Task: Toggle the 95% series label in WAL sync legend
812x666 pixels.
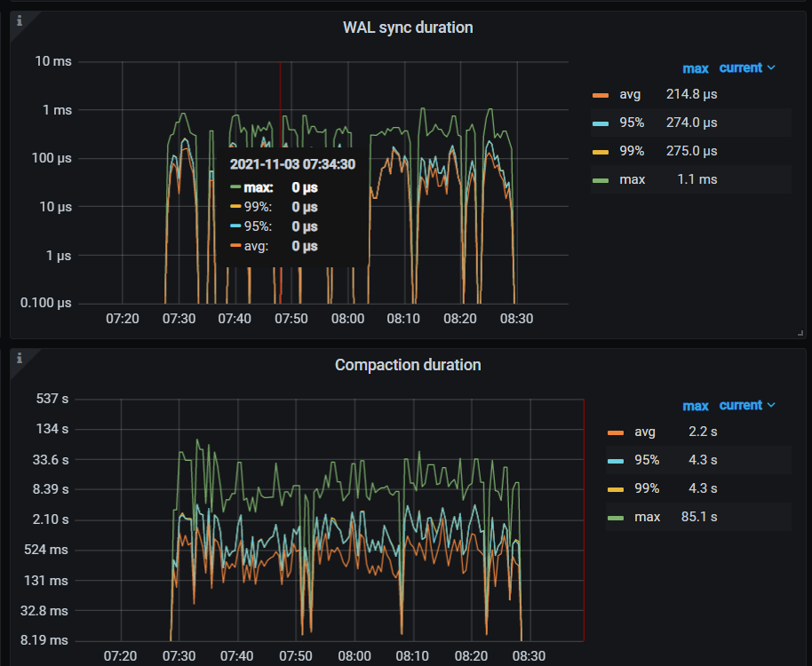Action: pos(632,123)
